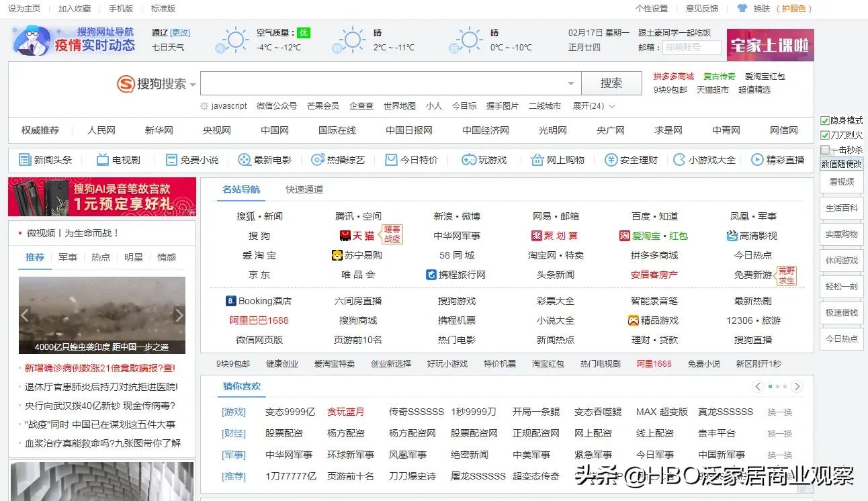Select the 明星 news tab
This screenshot has width=868, height=501.
(134, 257)
